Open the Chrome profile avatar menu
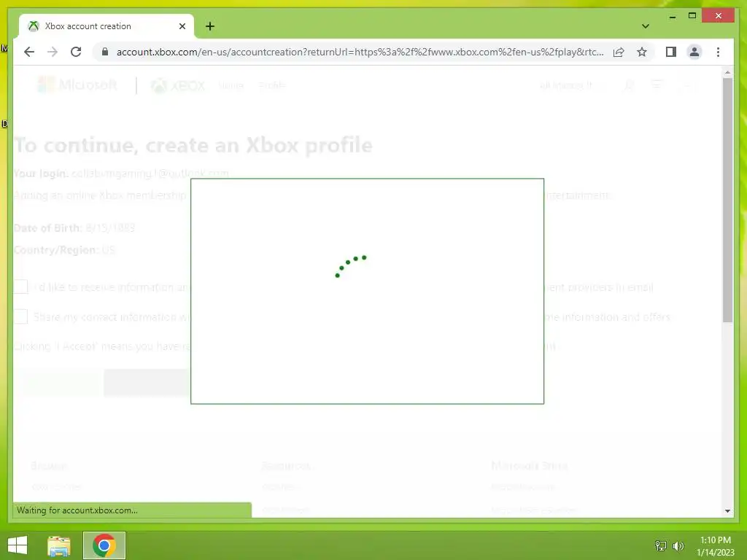The image size is (747, 560). (x=694, y=52)
